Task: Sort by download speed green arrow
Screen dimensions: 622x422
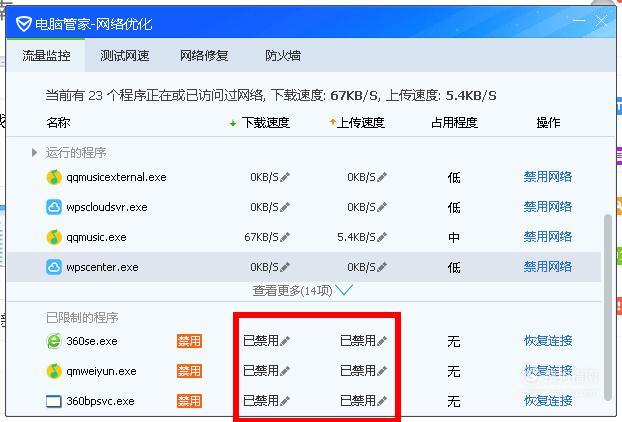Action: point(233,123)
